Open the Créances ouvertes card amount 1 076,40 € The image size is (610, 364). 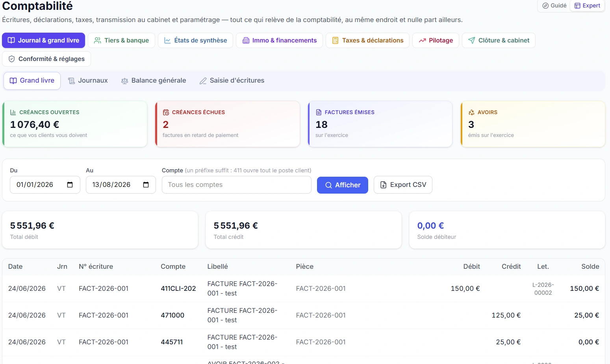point(35,125)
